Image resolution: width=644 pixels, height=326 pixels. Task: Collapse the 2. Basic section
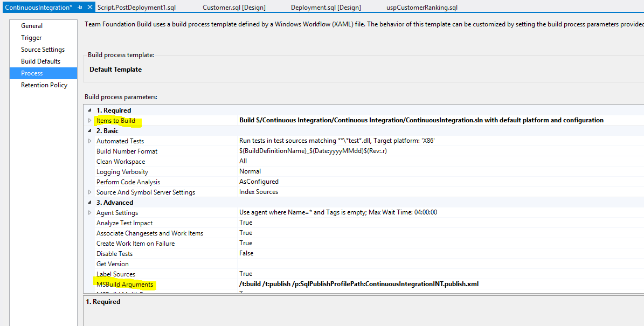coord(90,131)
